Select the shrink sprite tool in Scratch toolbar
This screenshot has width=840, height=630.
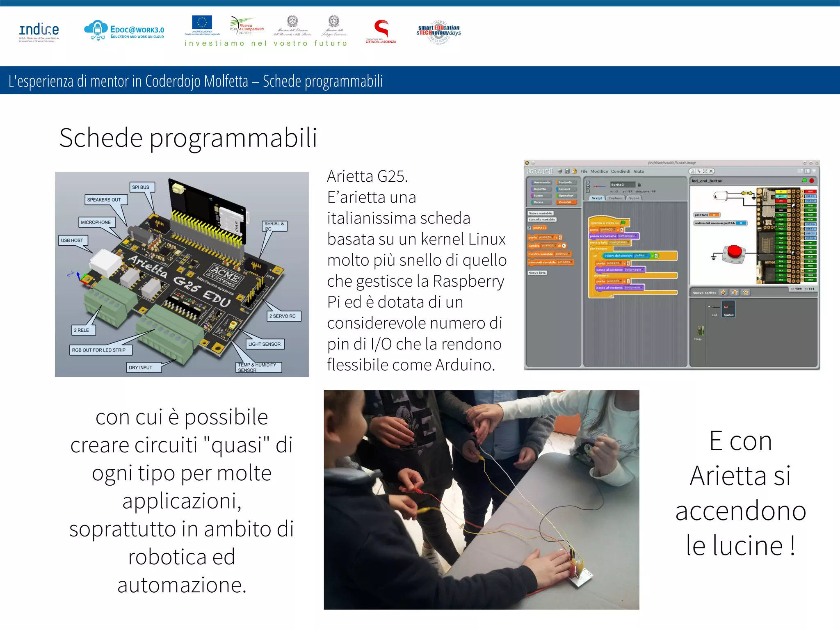tap(711, 171)
